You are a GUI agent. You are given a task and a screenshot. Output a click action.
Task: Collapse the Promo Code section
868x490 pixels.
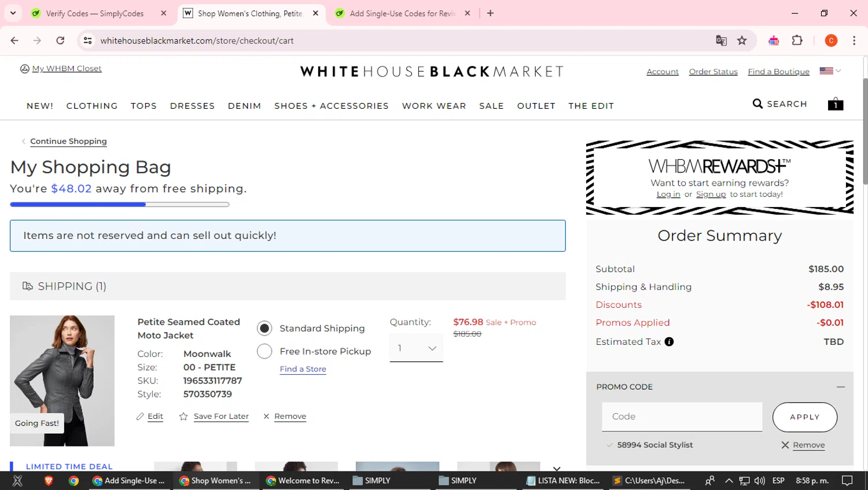tap(841, 386)
